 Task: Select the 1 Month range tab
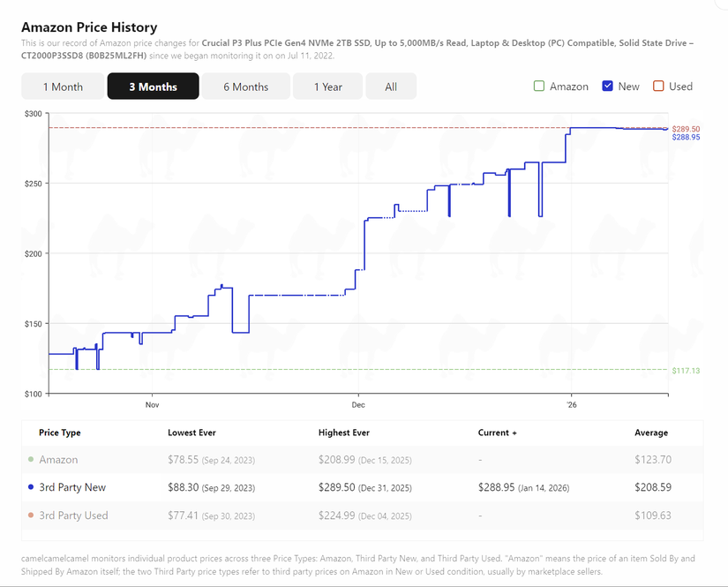point(64,87)
